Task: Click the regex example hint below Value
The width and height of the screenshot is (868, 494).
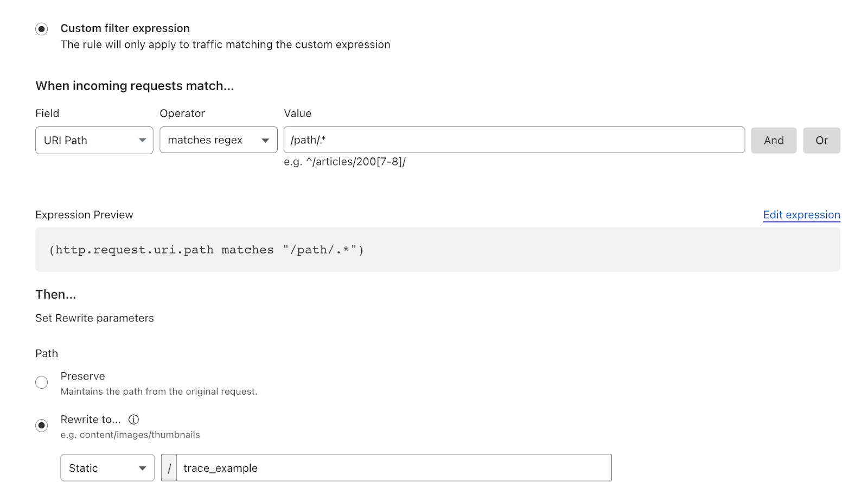Action: pos(344,162)
